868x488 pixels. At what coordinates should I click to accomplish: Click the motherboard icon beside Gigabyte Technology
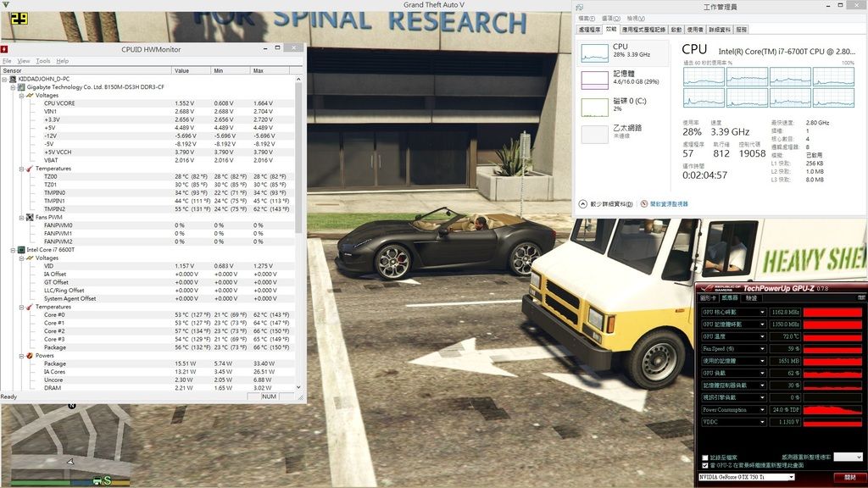(21, 87)
